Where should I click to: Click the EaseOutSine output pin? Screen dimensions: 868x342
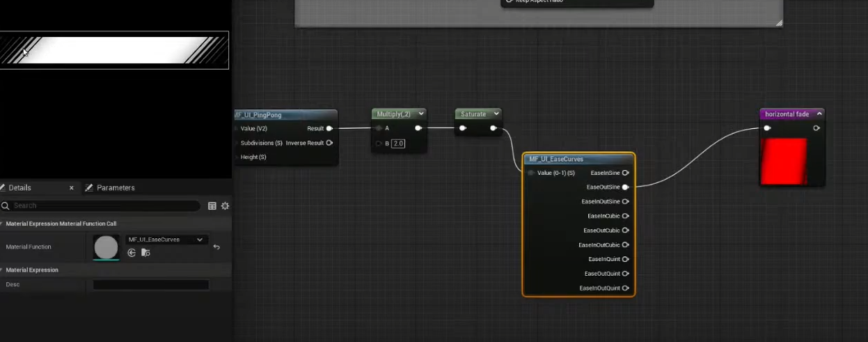click(x=626, y=187)
